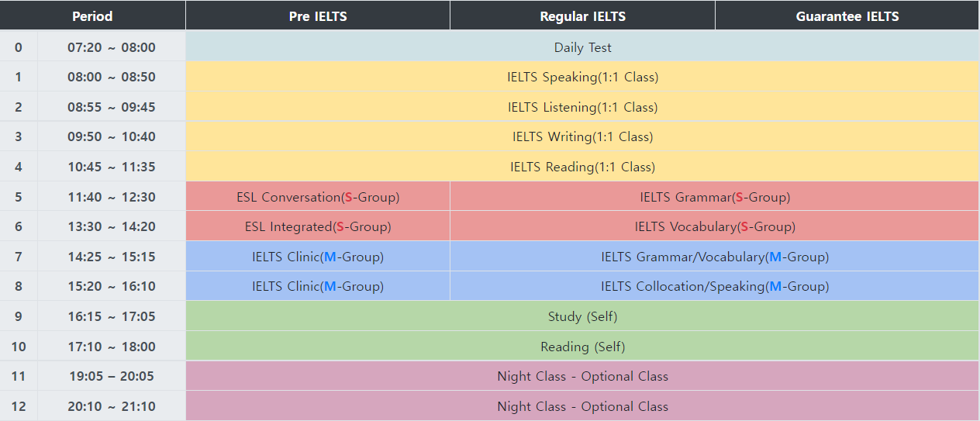This screenshot has height=421, width=980.
Task: Select the 13:30 ~ 14:20 time cell
Action: (x=111, y=226)
